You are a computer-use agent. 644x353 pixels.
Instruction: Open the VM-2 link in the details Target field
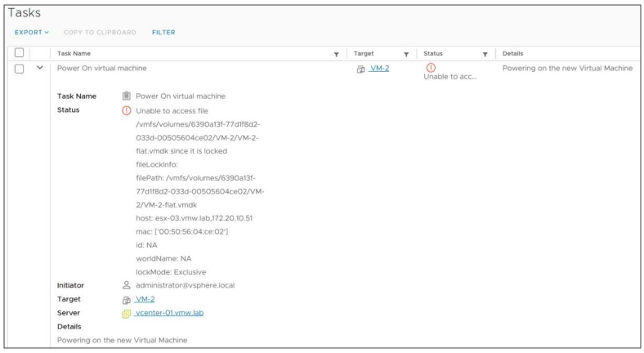tap(145, 299)
